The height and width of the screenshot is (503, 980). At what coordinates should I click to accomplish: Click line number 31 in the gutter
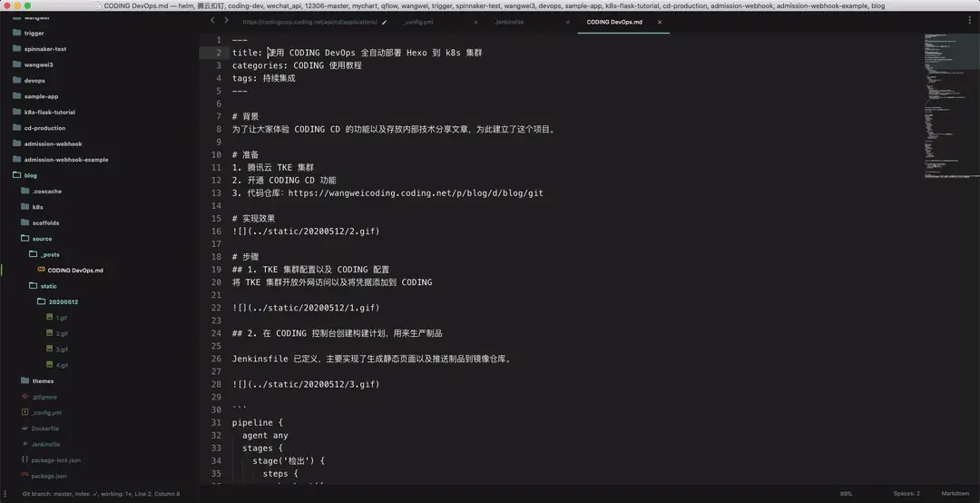tap(216, 422)
